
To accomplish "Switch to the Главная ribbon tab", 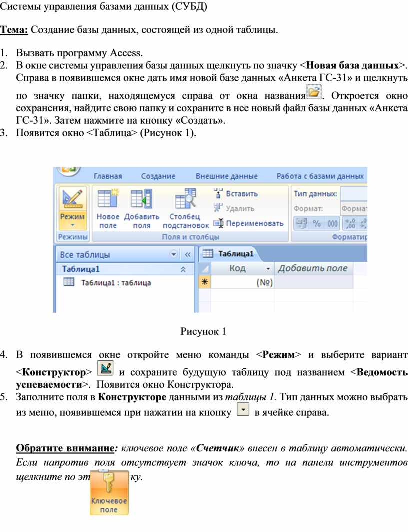I will (x=108, y=176).
